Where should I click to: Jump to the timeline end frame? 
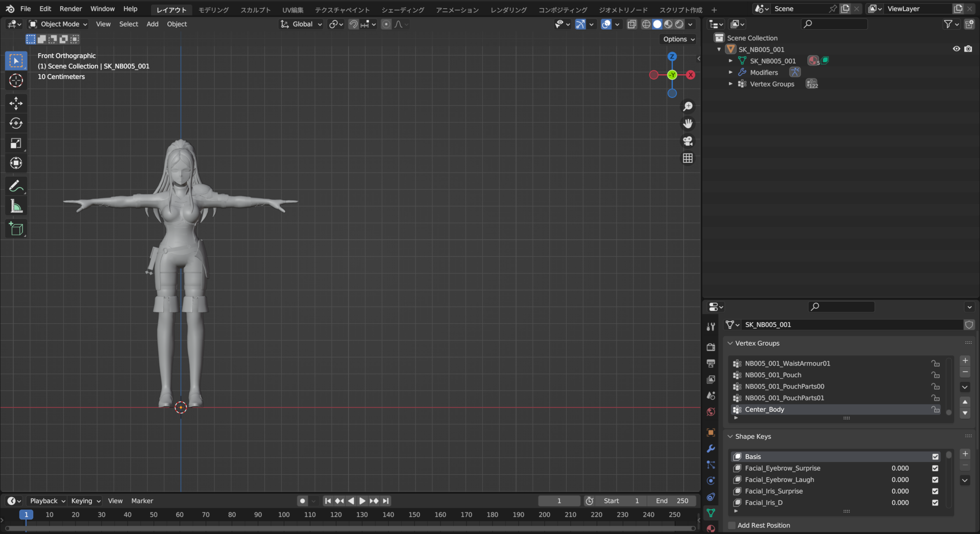386,501
